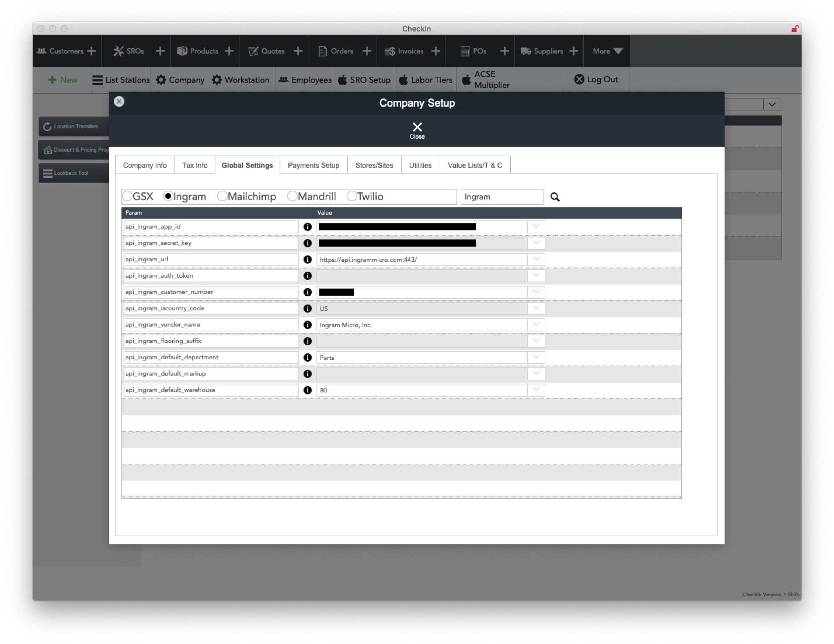Switch to the Payments Setup tab
Screen dimensions: 834x644
point(314,165)
